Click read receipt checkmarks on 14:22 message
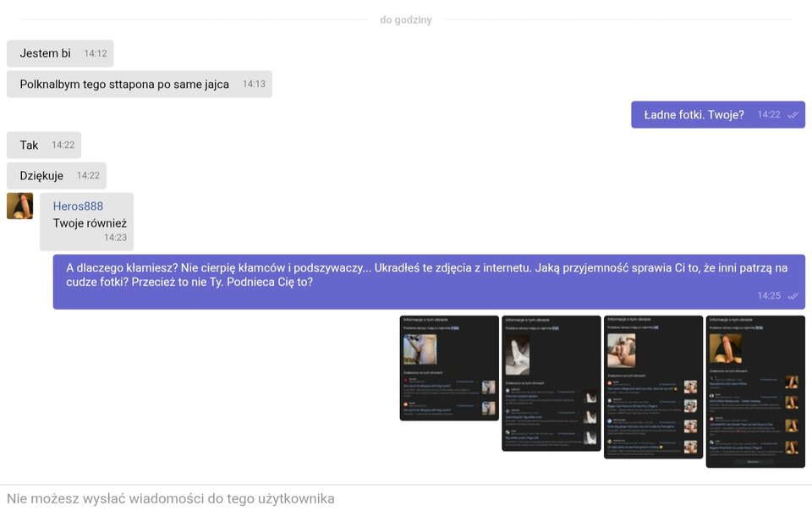The width and height of the screenshot is (812, 522). point(793,115)
